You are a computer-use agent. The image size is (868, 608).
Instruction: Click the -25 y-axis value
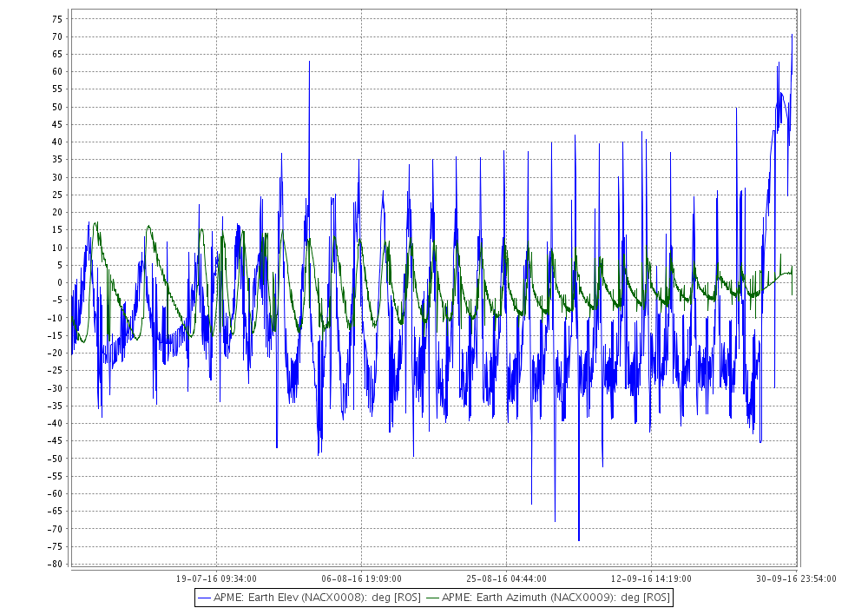coord(56,371)
